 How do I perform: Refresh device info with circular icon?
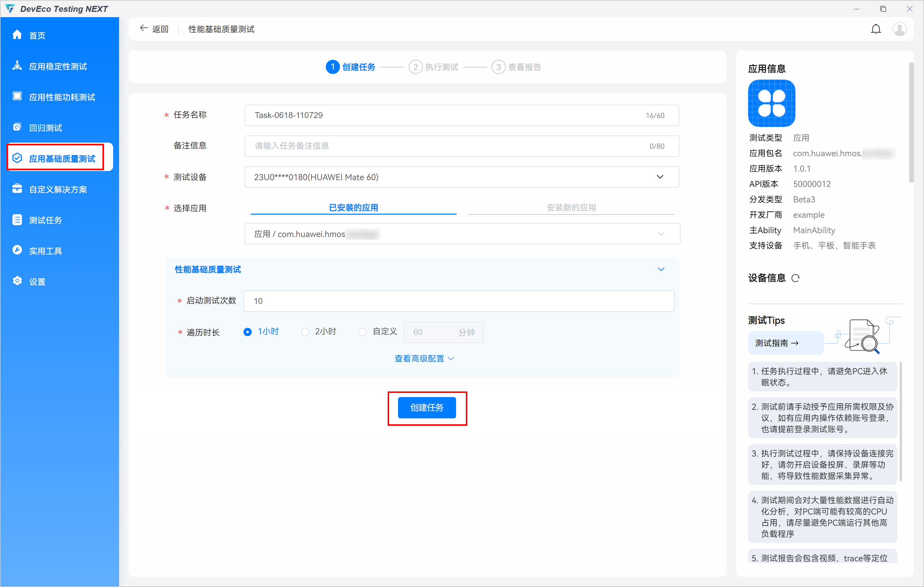[795, 278]
